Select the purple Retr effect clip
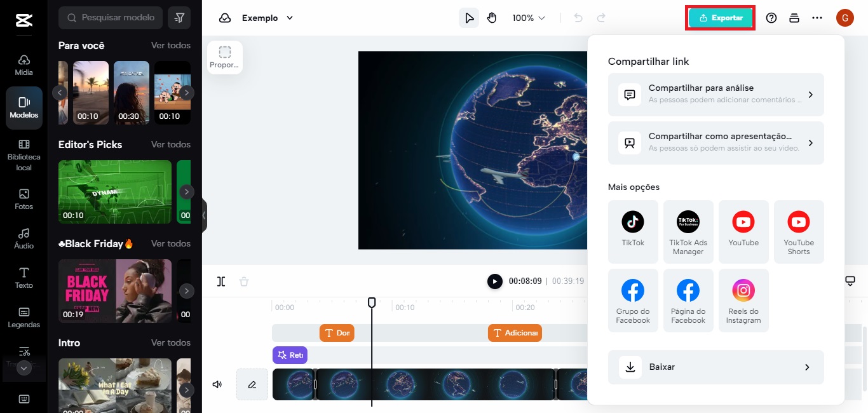Image resolution: width=868 pixels, height=413 pixels. (x=290, y=355)
